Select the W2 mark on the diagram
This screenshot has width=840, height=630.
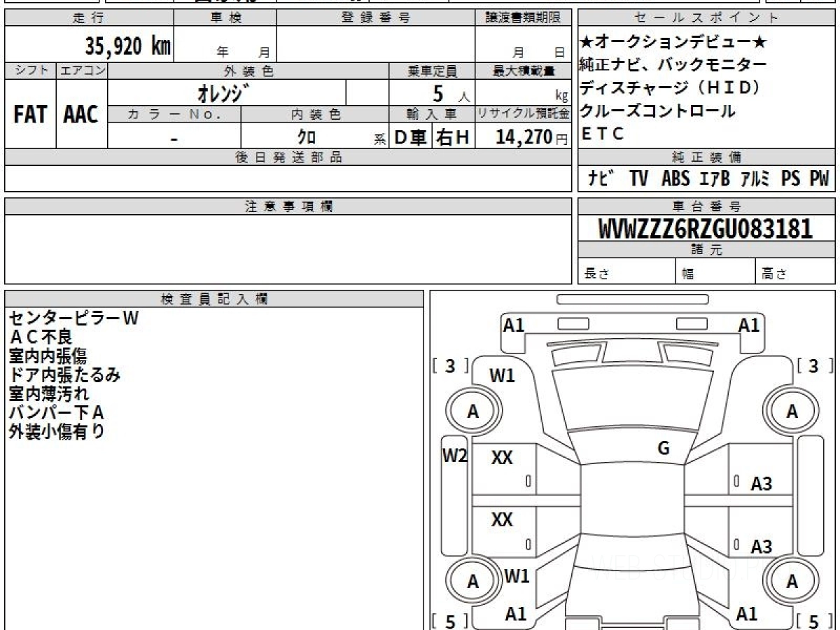click(455, 456)
